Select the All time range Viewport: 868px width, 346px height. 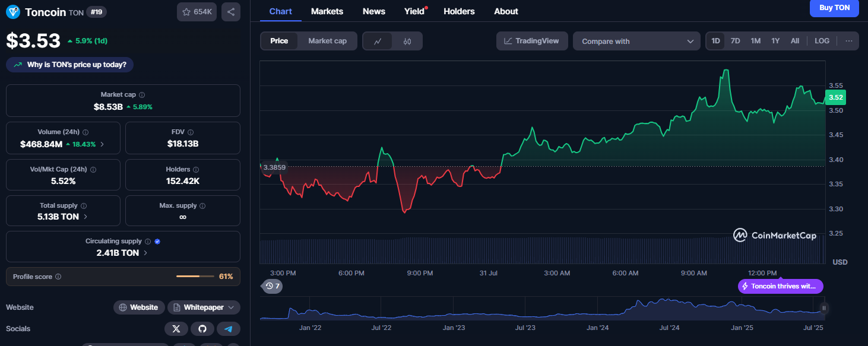point(795,41)
